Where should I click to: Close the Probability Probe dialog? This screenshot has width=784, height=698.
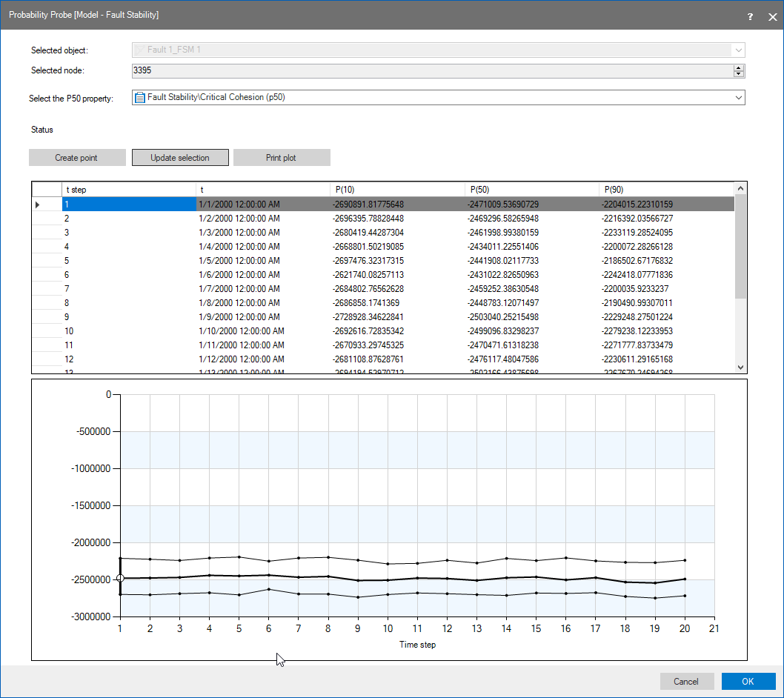coord(772,16)
